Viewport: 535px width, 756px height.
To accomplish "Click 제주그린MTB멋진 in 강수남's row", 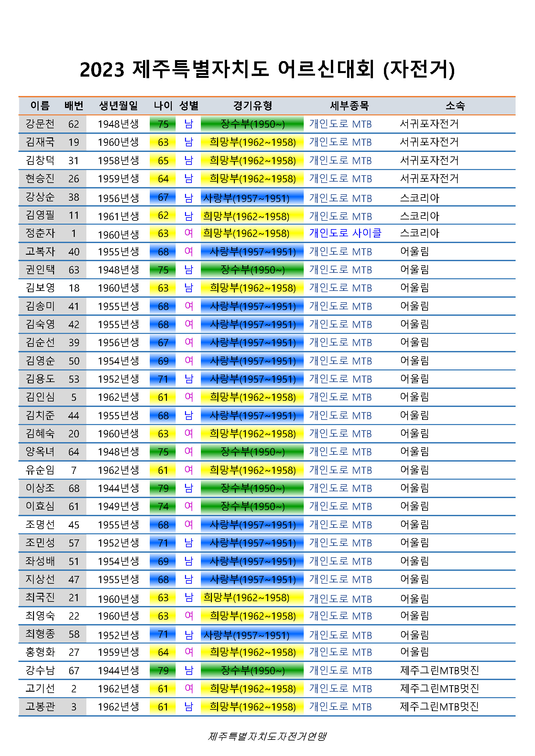I will [440, 670].
